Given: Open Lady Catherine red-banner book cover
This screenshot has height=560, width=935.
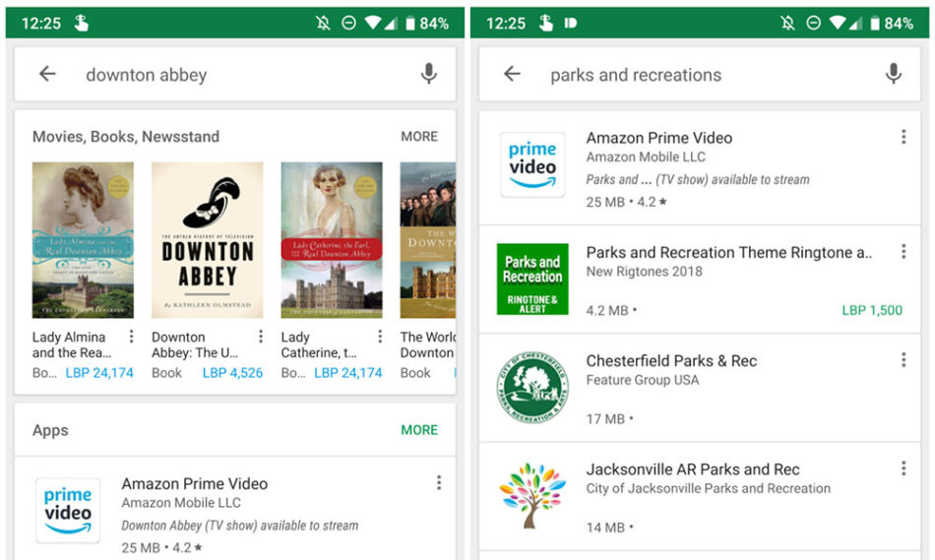Looking at the screenshot, I should click(x=332, y=240).
